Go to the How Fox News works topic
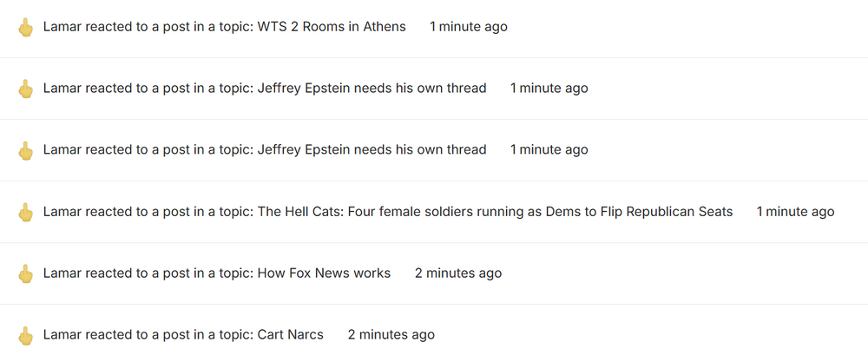This screenshot has height=362, width=868. 324,273
